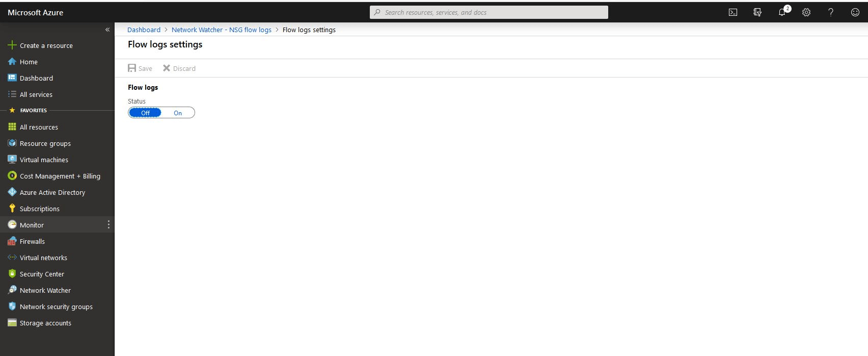The image size is (868, 356).
Task: Set flow logs status to Off
Action: (x=145, y=113)
